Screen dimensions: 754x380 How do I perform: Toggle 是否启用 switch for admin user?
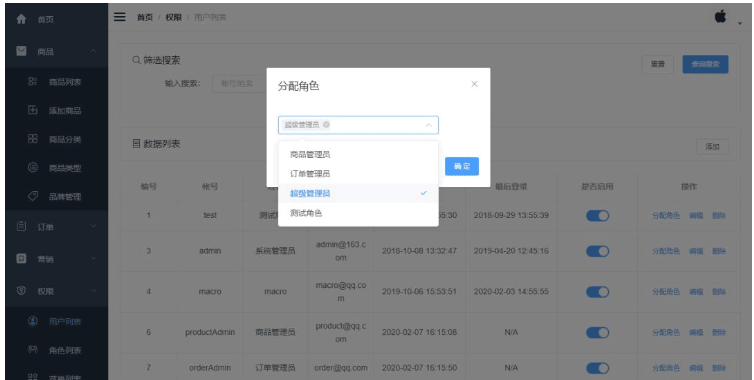[597, 251]
